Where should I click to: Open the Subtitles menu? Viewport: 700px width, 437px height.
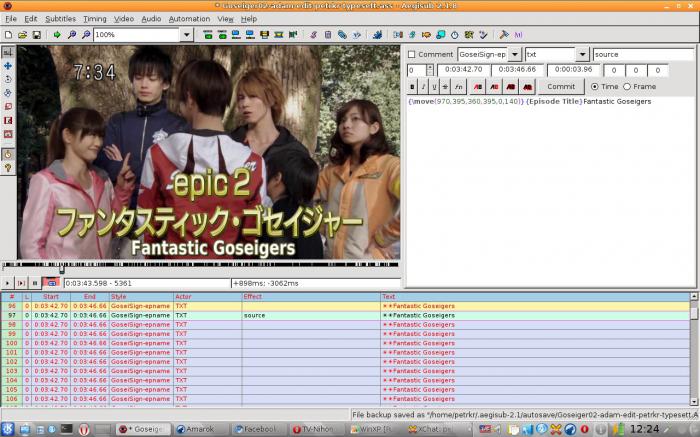[x=60, y=19]
